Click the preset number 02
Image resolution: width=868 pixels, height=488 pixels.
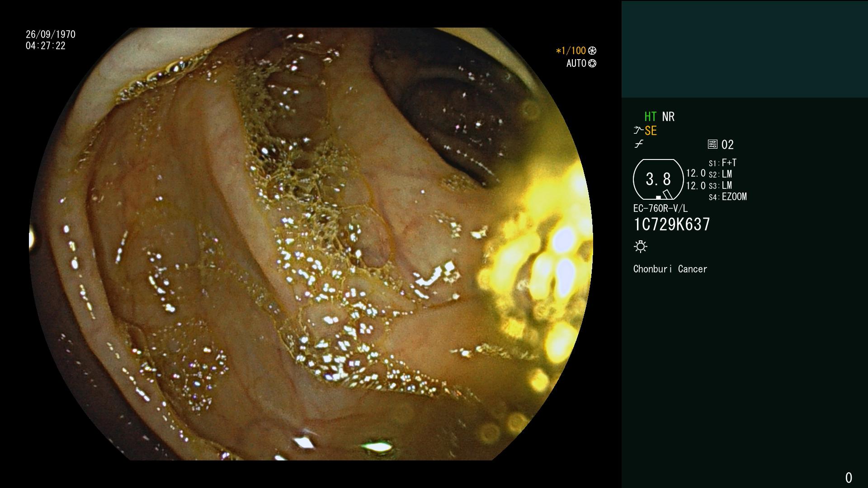tap(727, 145)
